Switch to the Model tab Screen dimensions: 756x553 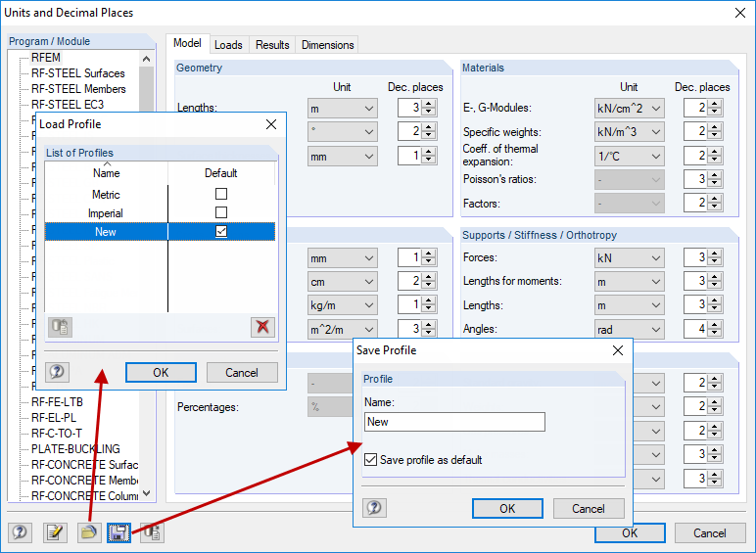point(188,43)
